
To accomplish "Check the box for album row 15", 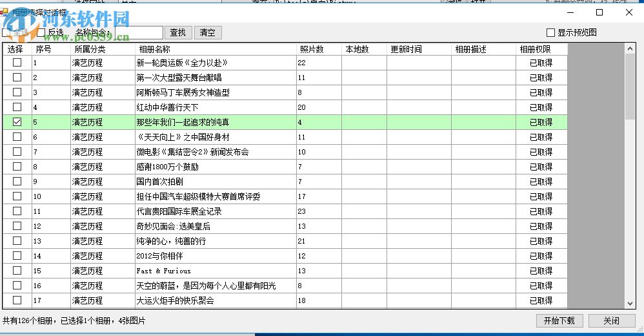I will 17,270.
